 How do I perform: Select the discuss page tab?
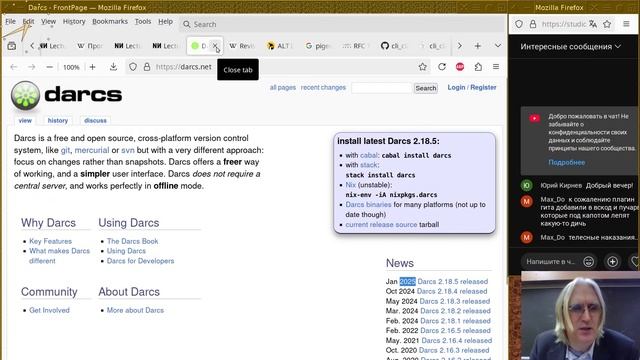tap(95, 120)
